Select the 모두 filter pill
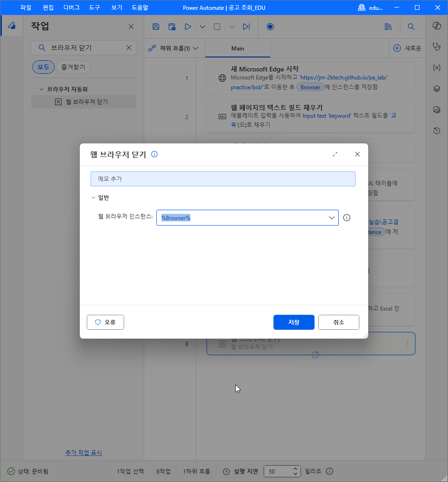The width and height of the screenshot is (448, 482). coord(43,67)
